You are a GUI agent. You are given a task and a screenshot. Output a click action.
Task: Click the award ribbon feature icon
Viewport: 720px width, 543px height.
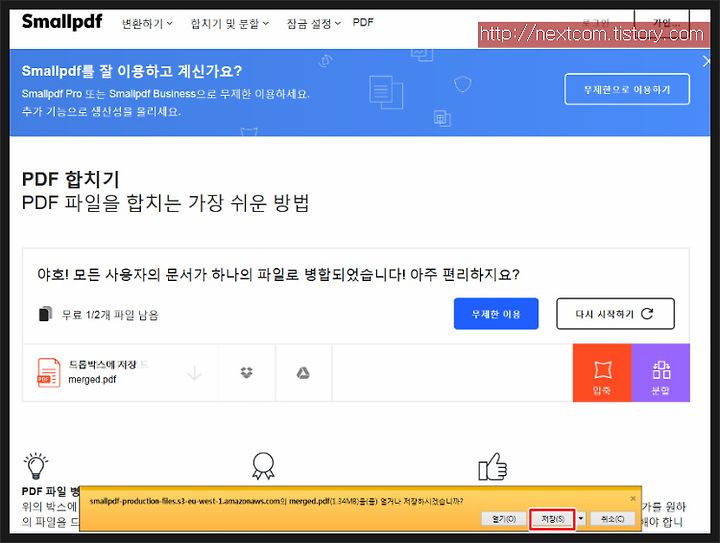264,466
